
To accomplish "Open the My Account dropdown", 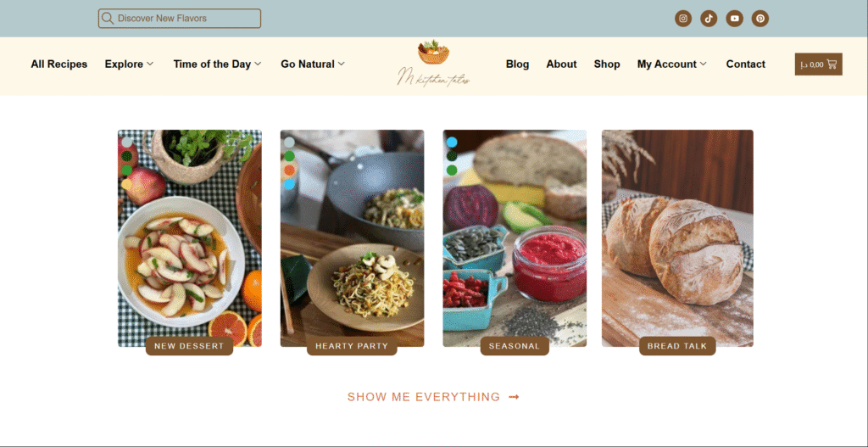I will click(x=672, y=64).
